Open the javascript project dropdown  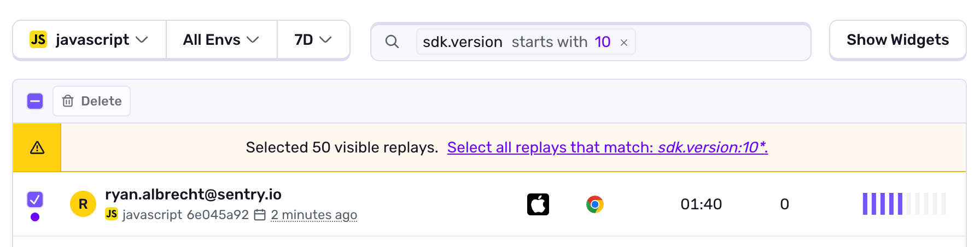[89, 40]
